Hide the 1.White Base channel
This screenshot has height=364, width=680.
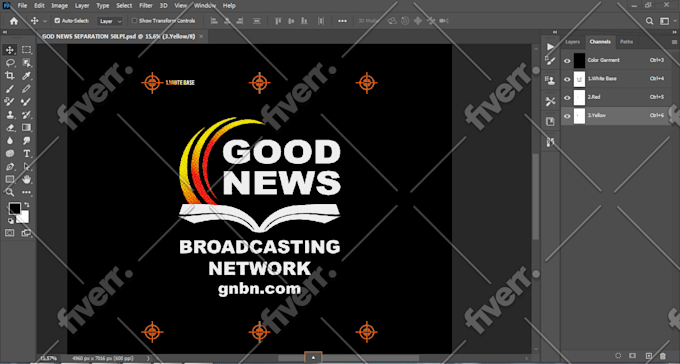[567, 79]
